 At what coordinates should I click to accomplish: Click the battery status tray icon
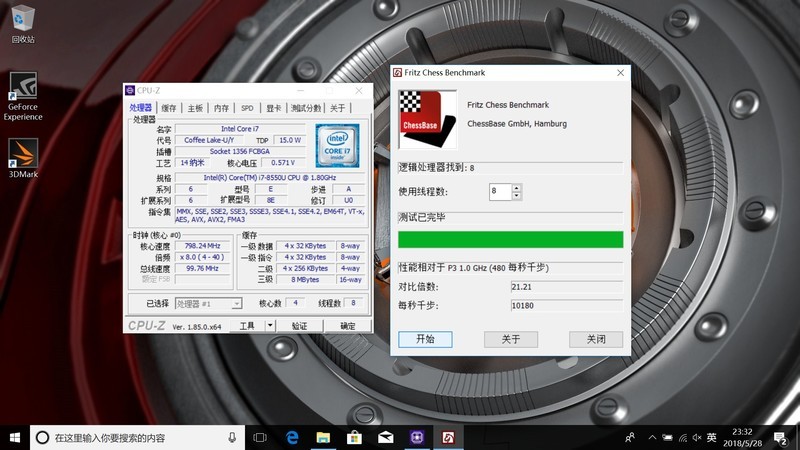[x=667, y=437]
